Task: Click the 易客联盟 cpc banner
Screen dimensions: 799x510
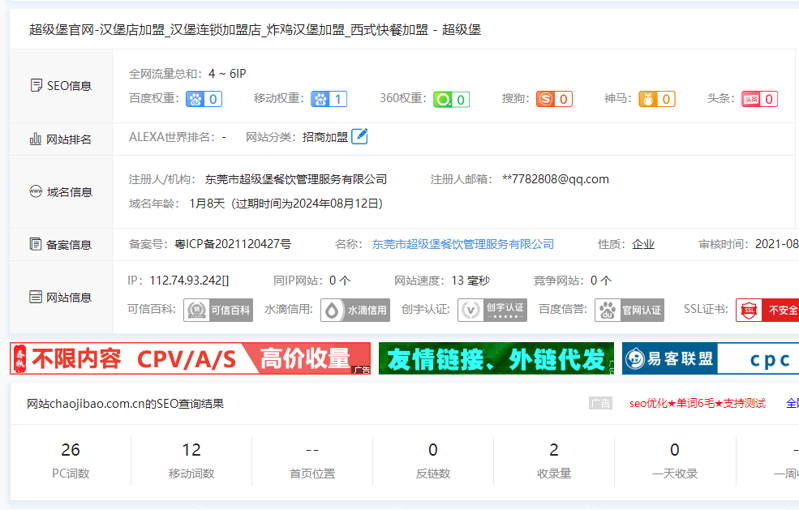Action: pyautogui.click(x=710, y=359)
